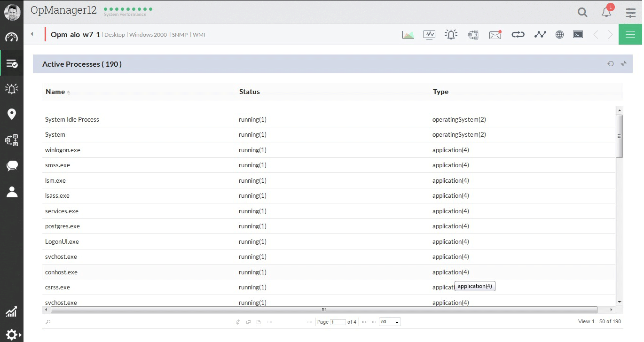This screenshot has height=342, width=644.
Task: Sort by the Status column header
Action: tap(250, 92)
